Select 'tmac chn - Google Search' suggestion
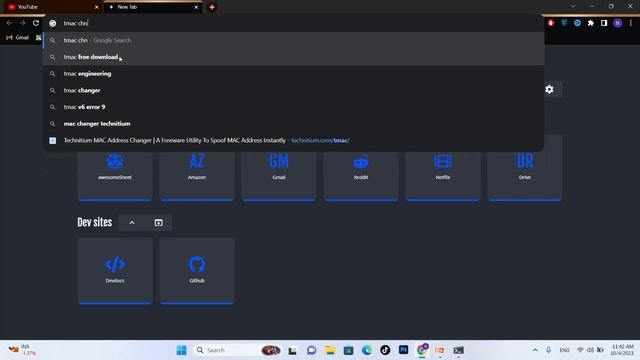 coord(293,40)
